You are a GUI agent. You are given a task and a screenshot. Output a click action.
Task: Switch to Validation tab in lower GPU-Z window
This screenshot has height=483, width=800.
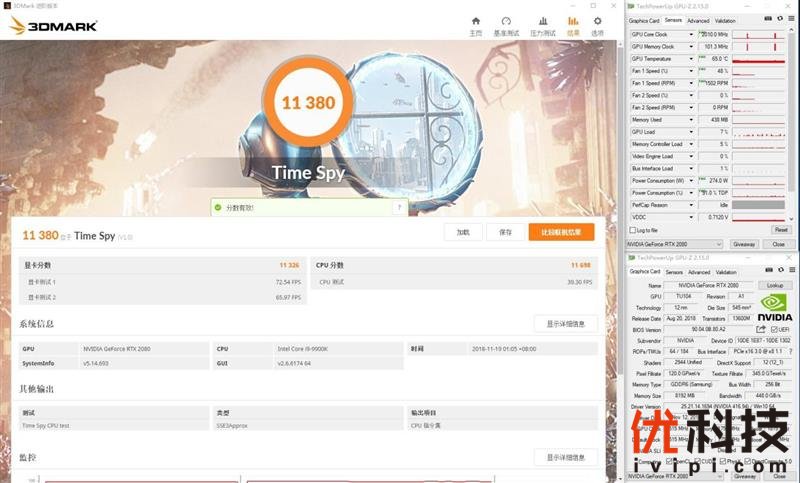726,272
